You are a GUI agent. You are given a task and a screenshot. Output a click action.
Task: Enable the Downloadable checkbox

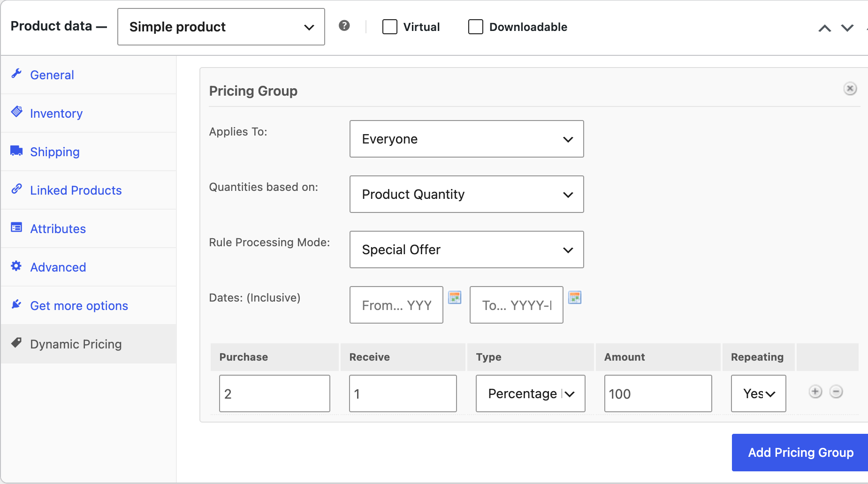[x=476, y=27]
